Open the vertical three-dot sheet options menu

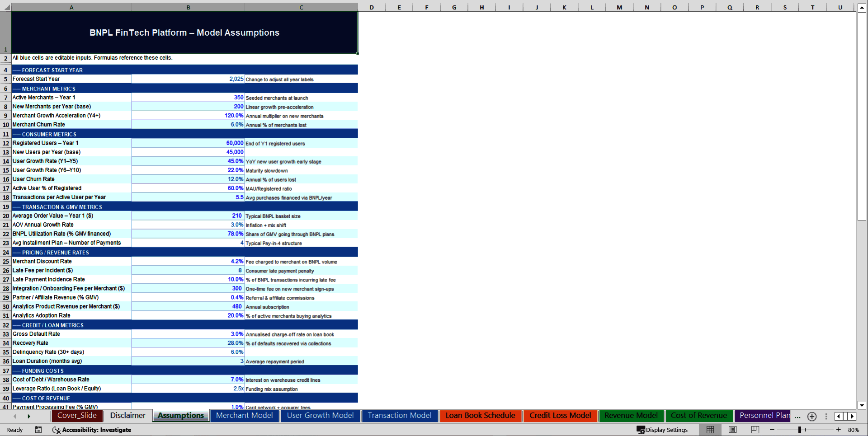click(826, 417)
